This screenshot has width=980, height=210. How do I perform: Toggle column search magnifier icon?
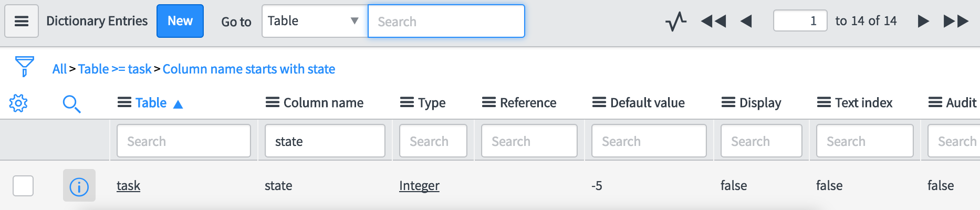pos(71,104)
